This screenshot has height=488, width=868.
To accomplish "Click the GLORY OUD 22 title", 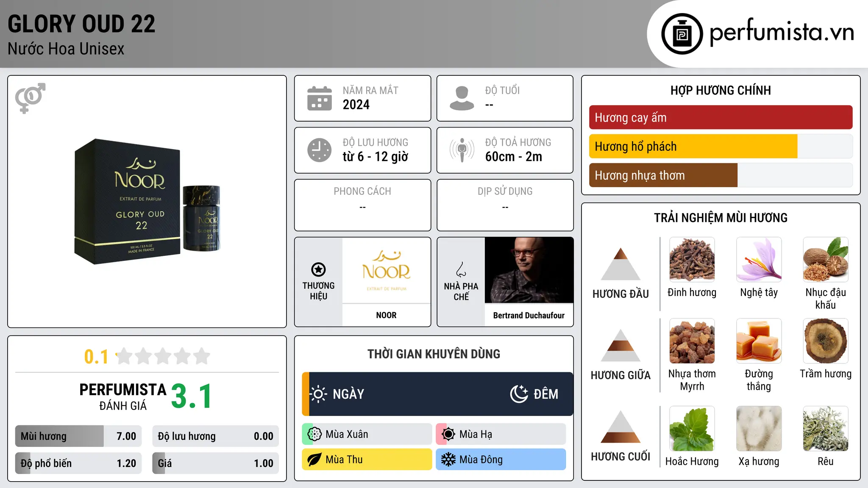I will click(x=81, y=24).
